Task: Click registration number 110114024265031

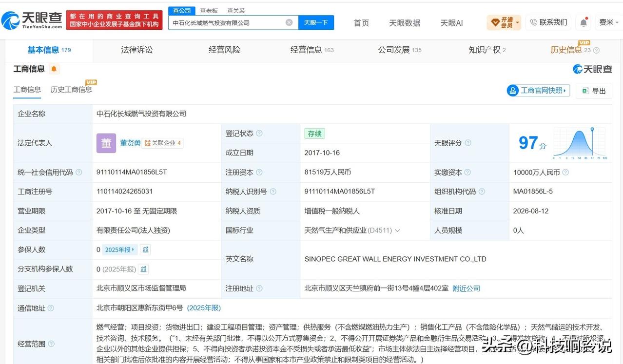Action: (x=125, y=192)
